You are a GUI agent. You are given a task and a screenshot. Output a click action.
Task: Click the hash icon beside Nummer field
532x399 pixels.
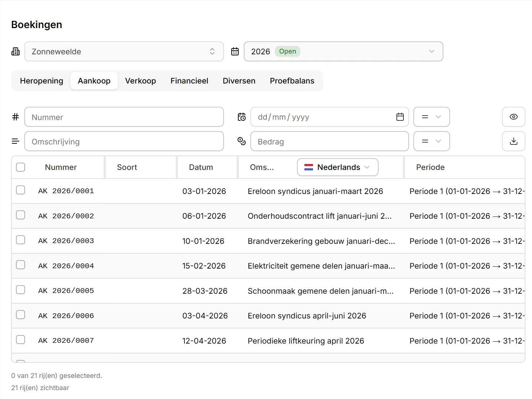tap(16, 117)
